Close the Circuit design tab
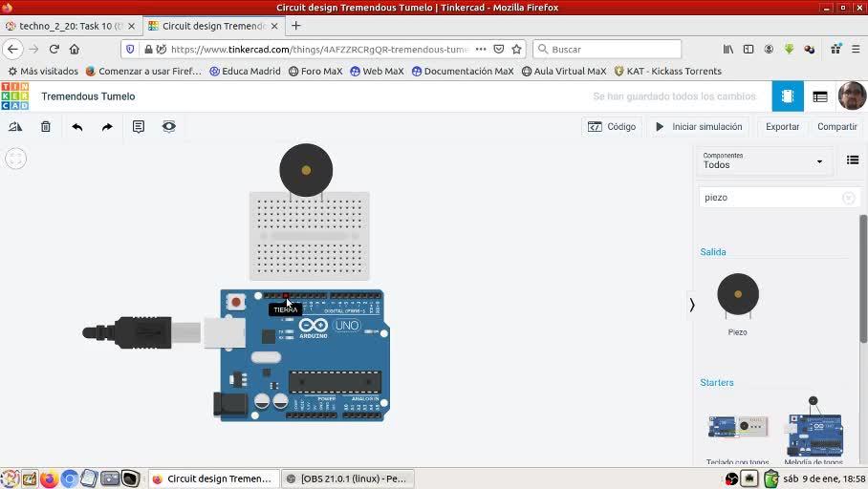The image size is (868, 489). pos(274,26)
